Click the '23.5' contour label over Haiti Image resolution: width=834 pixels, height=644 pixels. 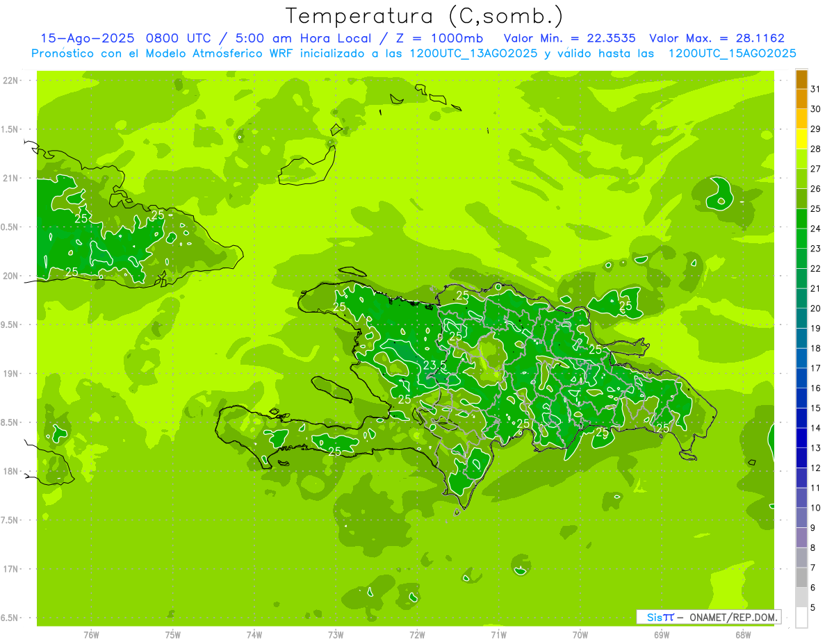(434, 365)
